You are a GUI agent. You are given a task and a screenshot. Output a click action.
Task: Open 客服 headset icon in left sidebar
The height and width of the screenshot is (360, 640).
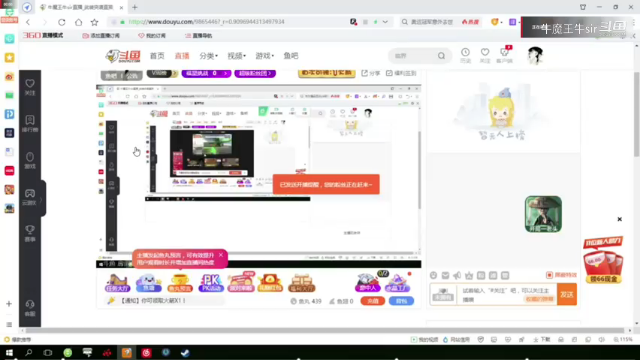[30, 308]
